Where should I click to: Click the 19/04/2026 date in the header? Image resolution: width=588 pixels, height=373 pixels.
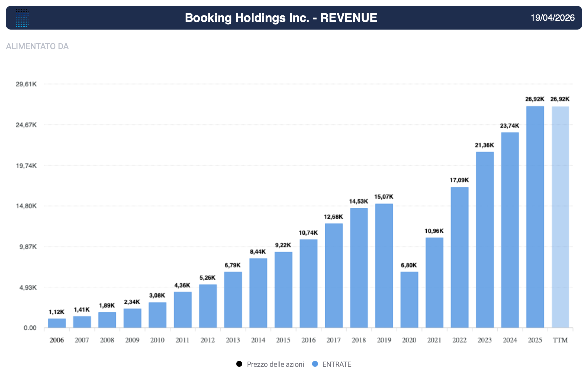[552, 18]
